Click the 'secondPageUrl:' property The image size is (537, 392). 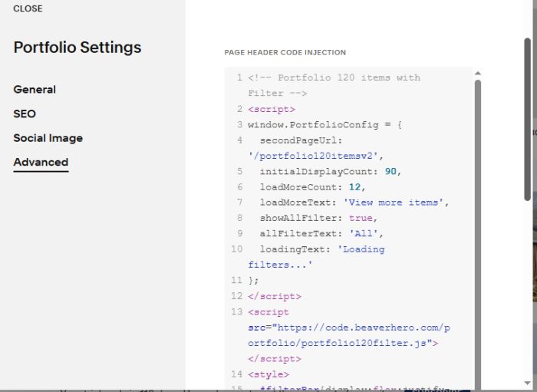pos(301,140)
